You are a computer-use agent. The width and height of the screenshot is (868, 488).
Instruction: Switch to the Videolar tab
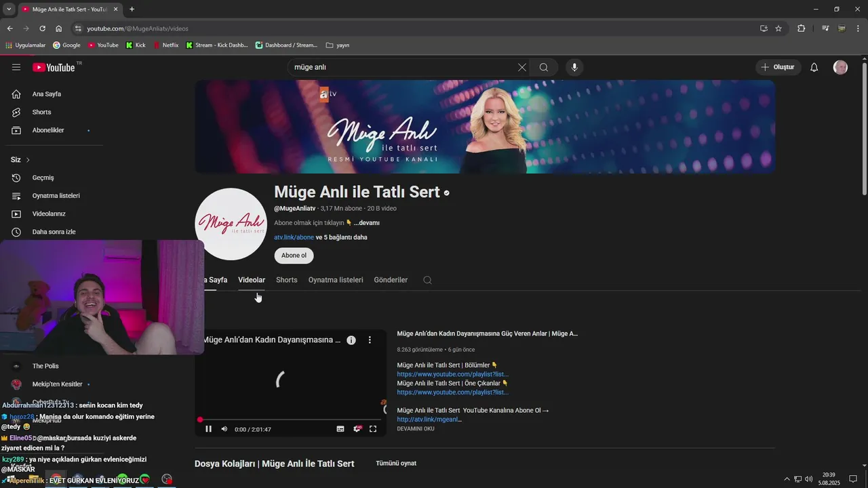pyautogui.click(x=252, y=280)
